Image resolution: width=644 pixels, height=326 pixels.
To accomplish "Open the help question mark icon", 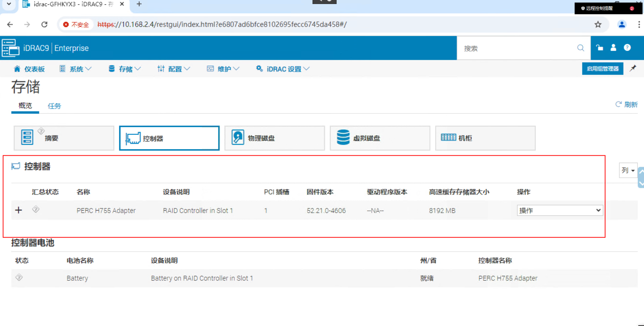I will tap(627, 48).
